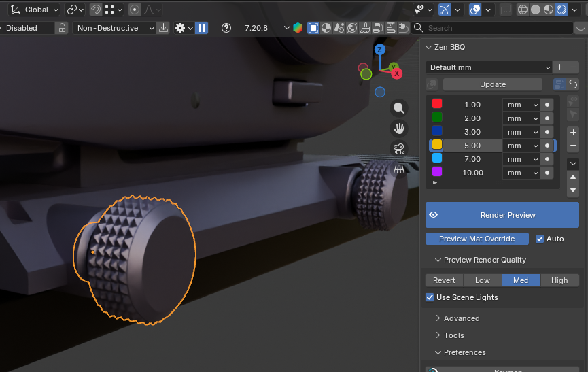Click the Update button
Image resolution: width=588 pixels, height=372 pixels.
click(x=493, y=85)
